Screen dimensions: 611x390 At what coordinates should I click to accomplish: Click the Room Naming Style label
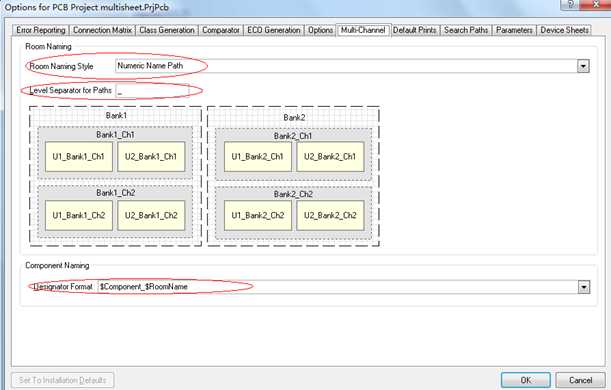(x=62, y=66)
